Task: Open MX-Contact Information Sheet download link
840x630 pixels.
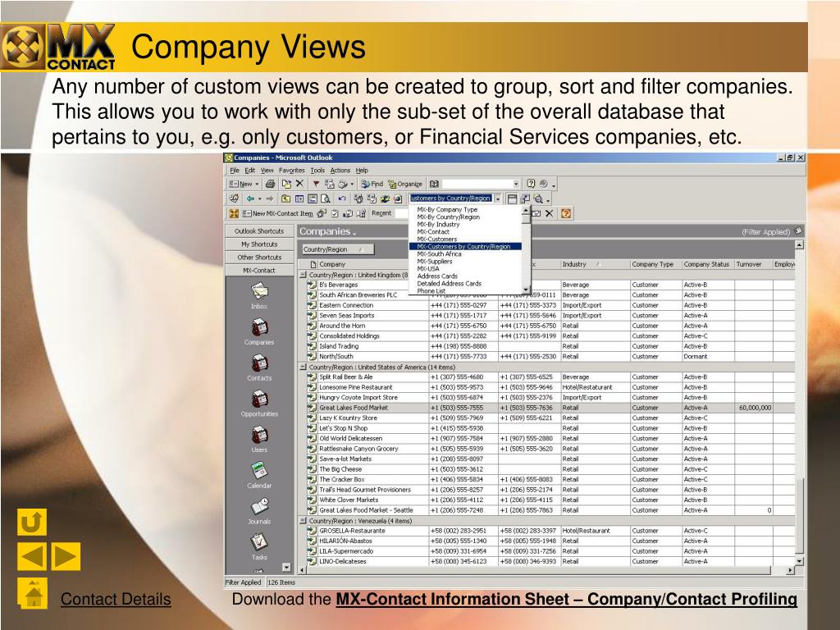Action: [566, 599]
